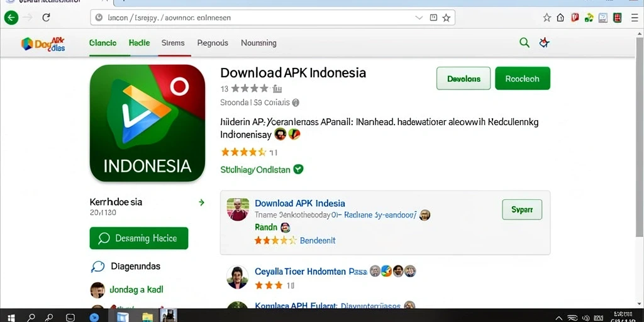Image resolution: width=644 pixels, height=322 pixels.
Task: Click the Download APK Indonesia title
Action: (x=293, y=73)
